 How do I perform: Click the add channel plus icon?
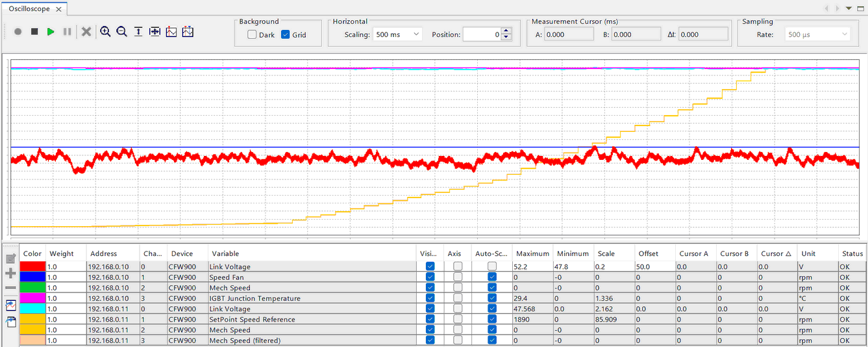coord(10,274)
